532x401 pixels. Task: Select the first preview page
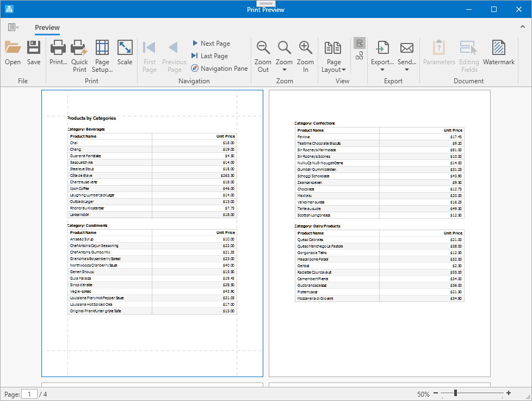pos(152,233)
